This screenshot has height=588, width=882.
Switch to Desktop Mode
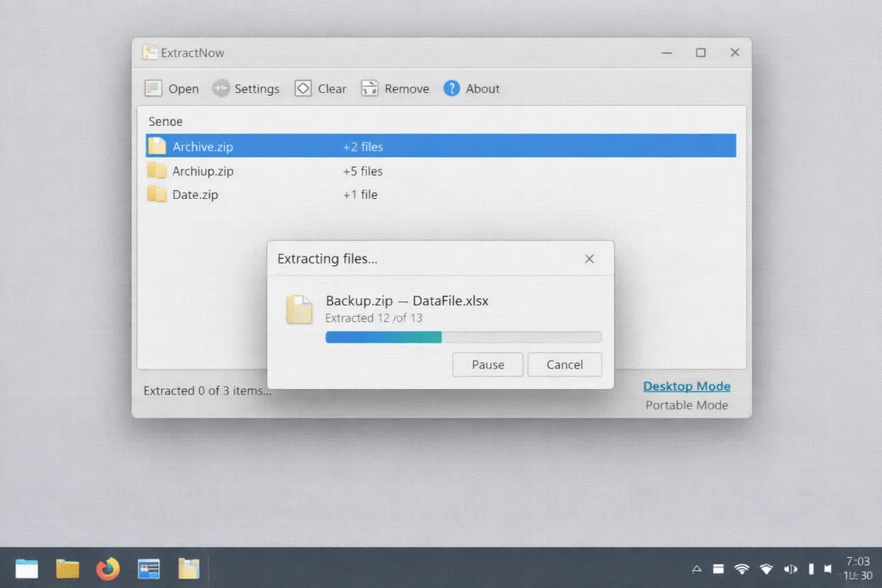click(x=686, y=386)
